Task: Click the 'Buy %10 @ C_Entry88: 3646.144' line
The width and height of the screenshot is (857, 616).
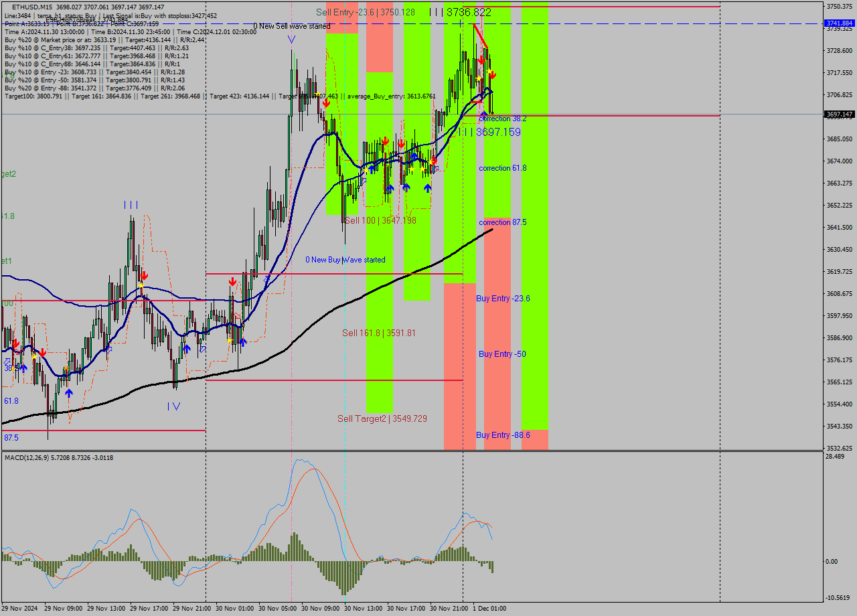Action: 91,64
